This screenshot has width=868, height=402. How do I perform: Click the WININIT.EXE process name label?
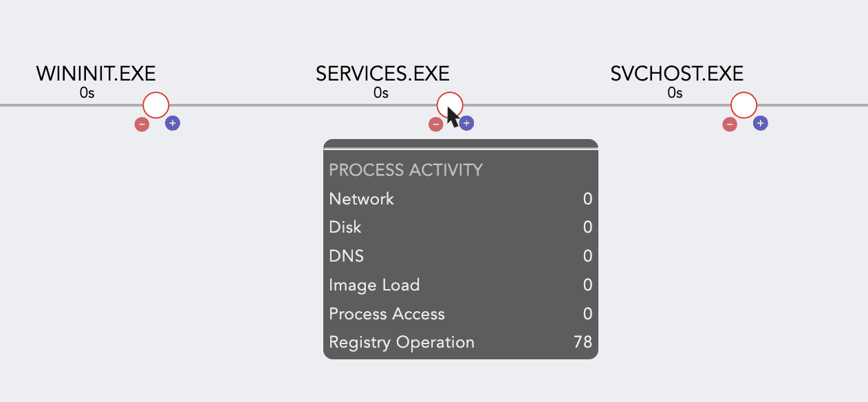point(96,74)
